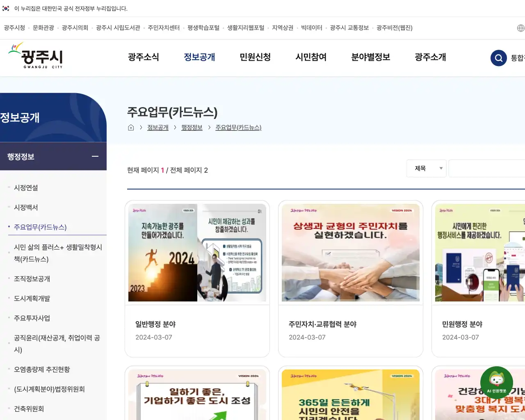Click the home icon in breadcrumb
Image resolution: width=525 pixels, height=420 pixels.
(x=131, y=128)
